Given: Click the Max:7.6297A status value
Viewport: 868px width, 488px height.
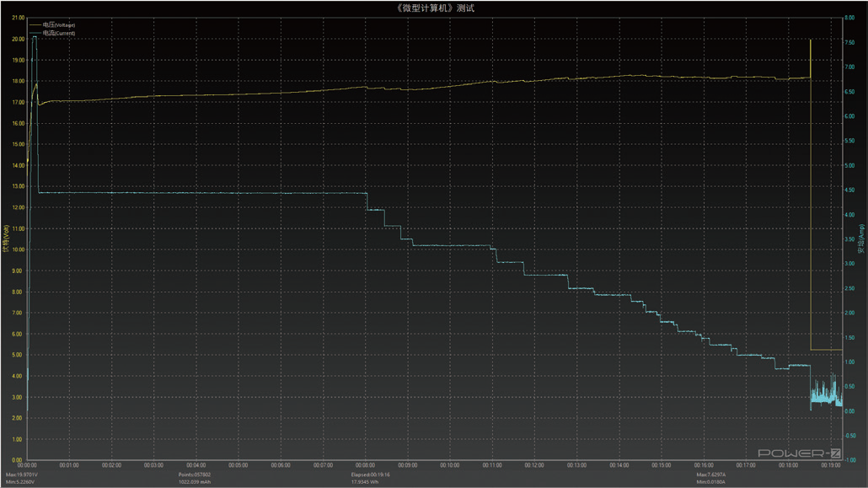Looking at the screenshot, I should point(711,475).
